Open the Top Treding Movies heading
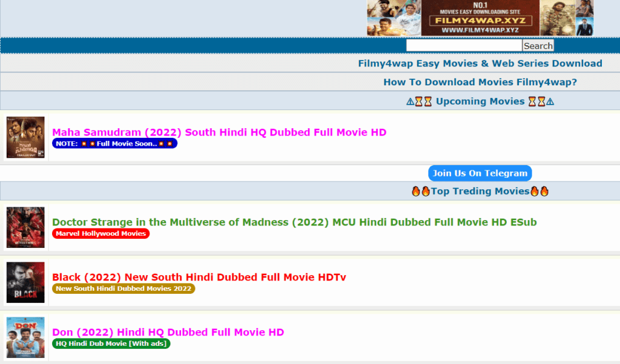The height and width of the screenshot is (364, 620). click(x=480, y=192)
